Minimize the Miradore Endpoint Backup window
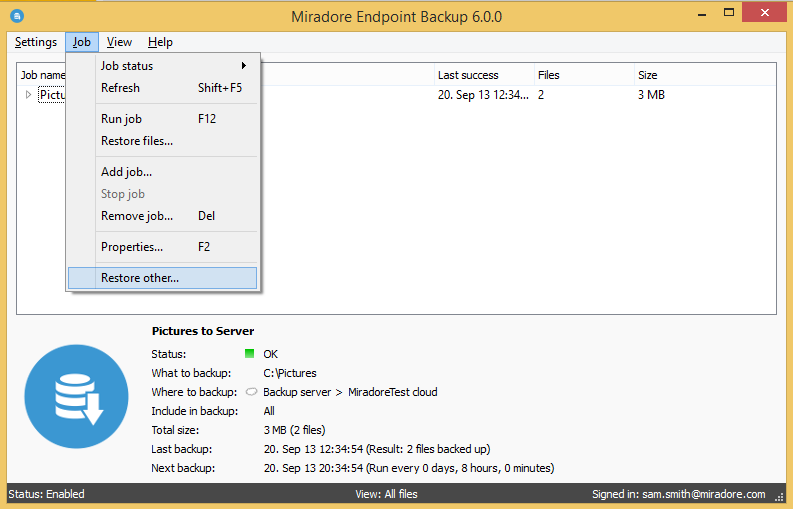 (702, 14)
